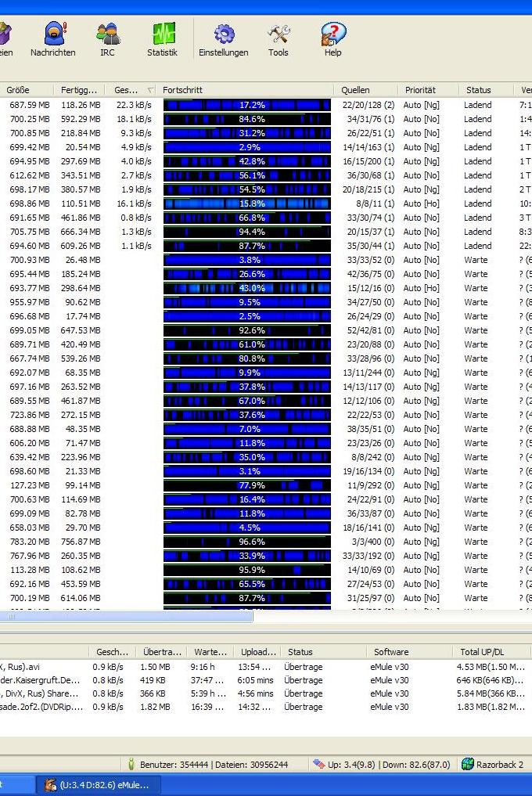Select the 94.4% progress row
Viewport: 532px width, 796px height.
coord(246,232)
